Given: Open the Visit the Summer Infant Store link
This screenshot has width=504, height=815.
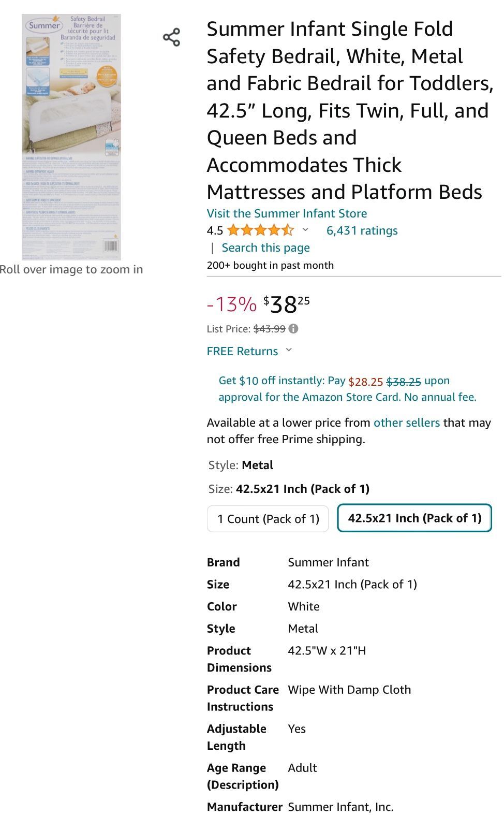Looking at the screenshot, I should 287,213.
